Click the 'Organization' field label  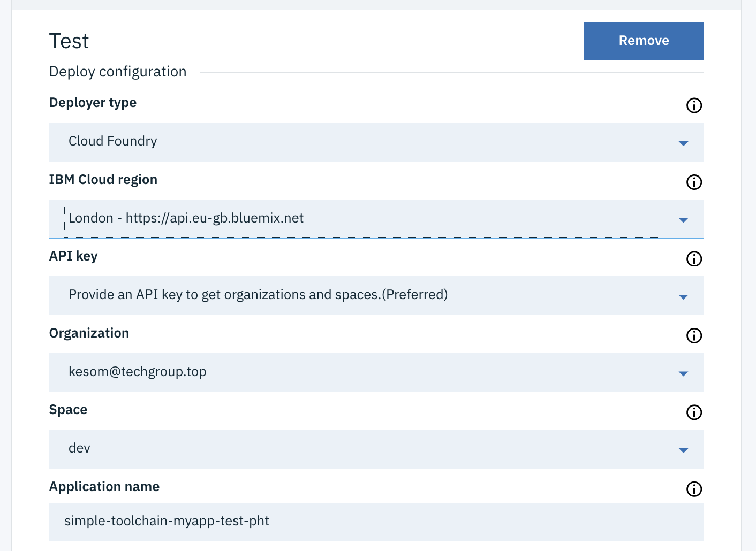(x=89, y=333)
